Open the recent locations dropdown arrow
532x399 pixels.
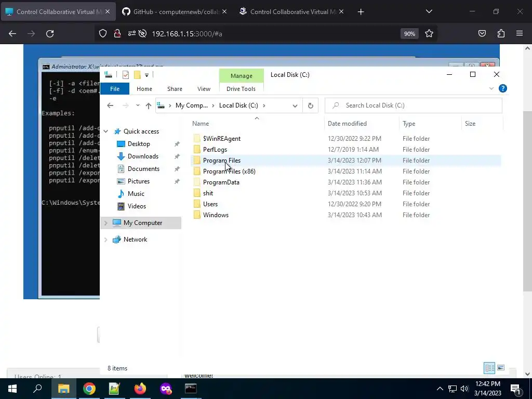(x=138, y=105)
